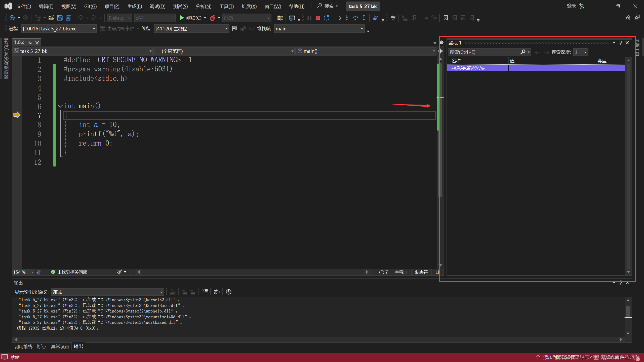Viewport: 644px width, 362px height.
Task: Switch to the 断点 tab
Action: click(x=42, y=347)
